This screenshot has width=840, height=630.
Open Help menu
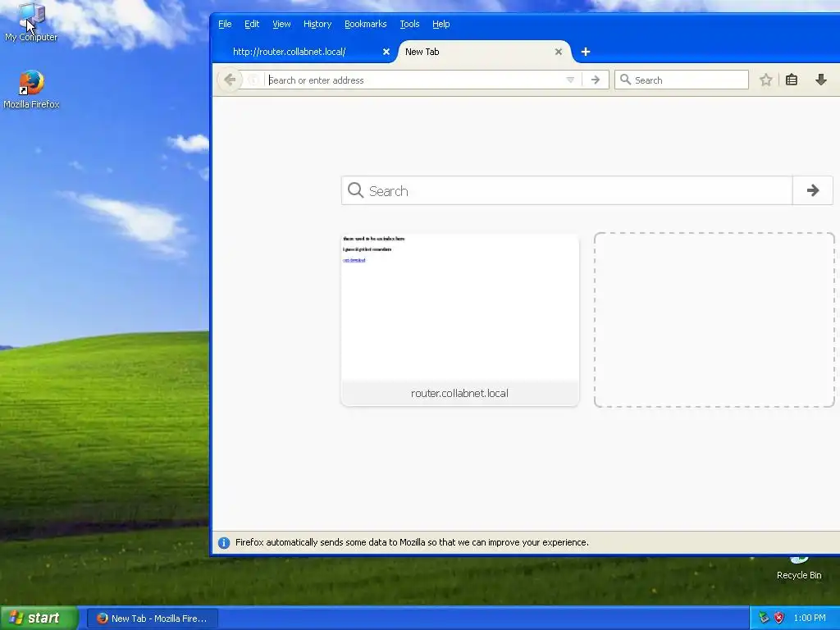(x=441, y=24)
